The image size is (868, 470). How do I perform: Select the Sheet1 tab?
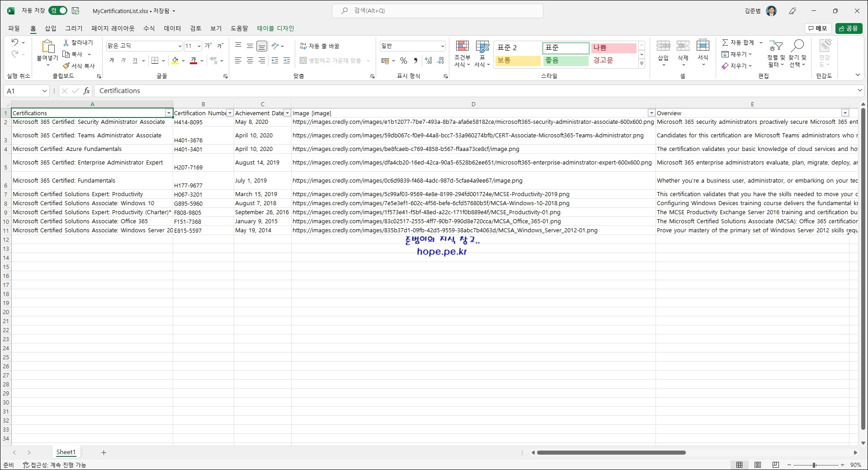(x=66, y=452)
